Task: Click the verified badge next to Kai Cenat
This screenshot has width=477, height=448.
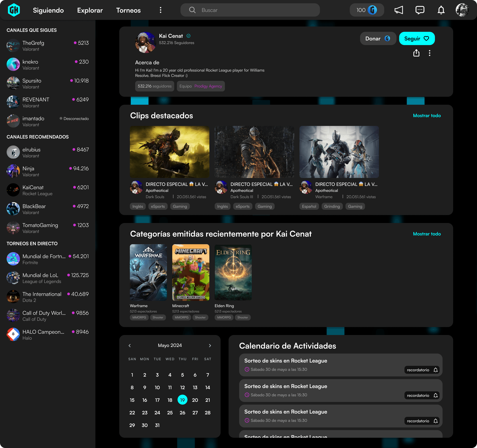Action: pos(189,36)
